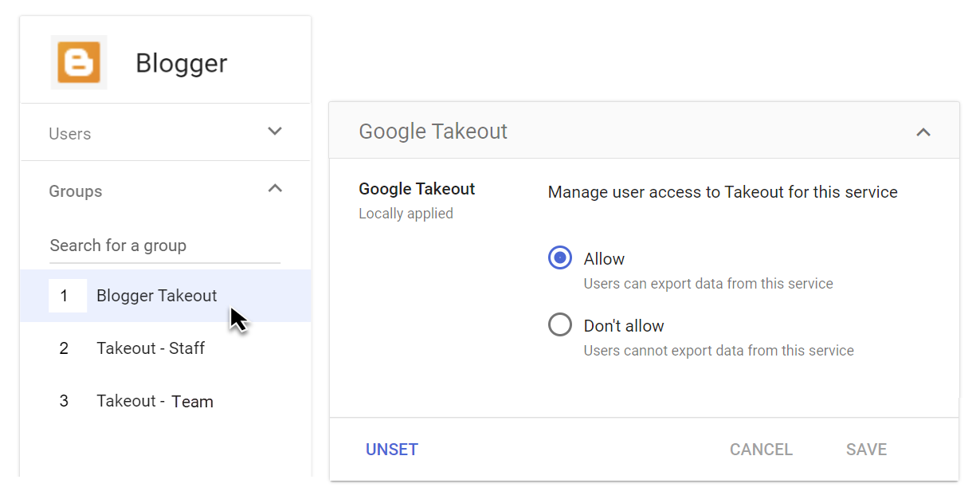This screenshot has height=503, width=980.
Task: Open the Takeout - Team group
Action: (155, 401)
